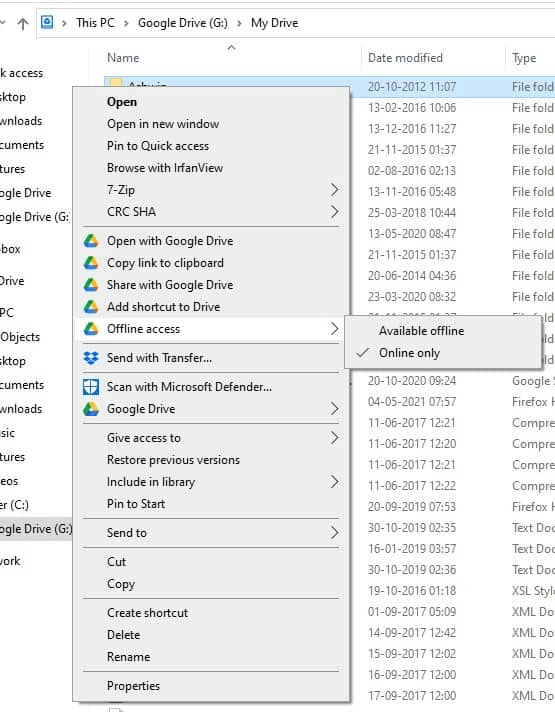Click breadcrumb chevron after Google Drive (G:)

coord(239,23)
